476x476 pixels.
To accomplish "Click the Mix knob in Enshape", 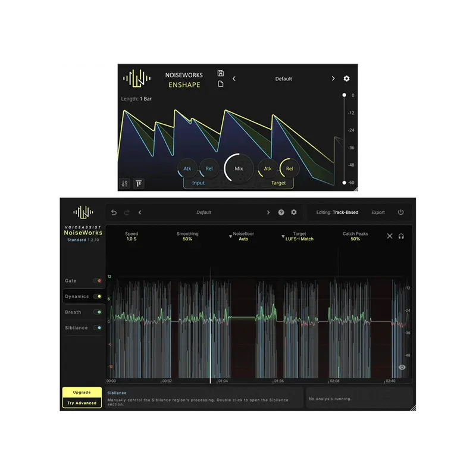I will [x=239, y=168].
